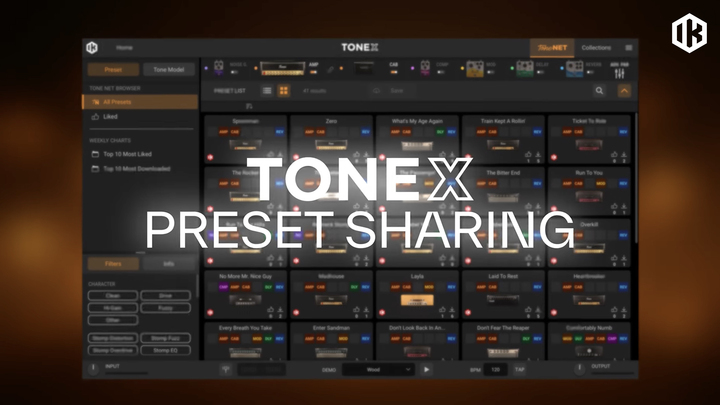Open the hamburger menu at top right
Viewport: 720px width, 405px height.
point(628,47)
